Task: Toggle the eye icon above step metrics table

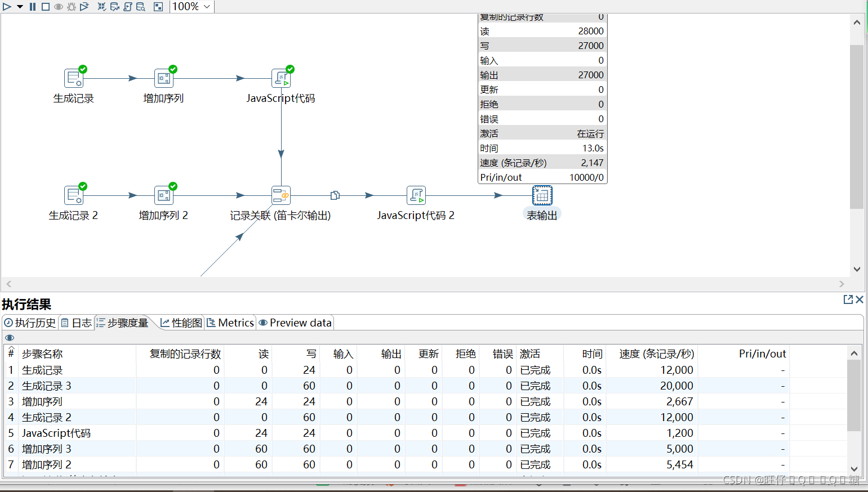Action: coord(10,338)
